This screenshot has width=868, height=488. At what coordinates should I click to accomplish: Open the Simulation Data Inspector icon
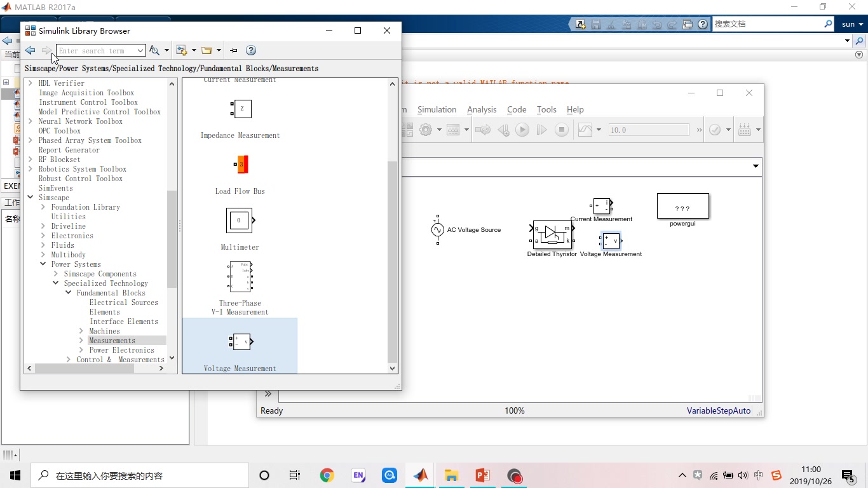[x=585, y=130]
